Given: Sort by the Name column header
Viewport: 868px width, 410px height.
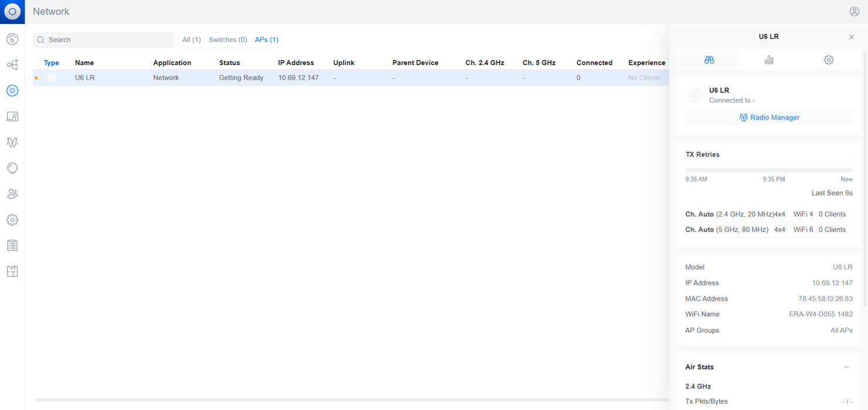Looking at the screenshot, I should tap(84, 63).
